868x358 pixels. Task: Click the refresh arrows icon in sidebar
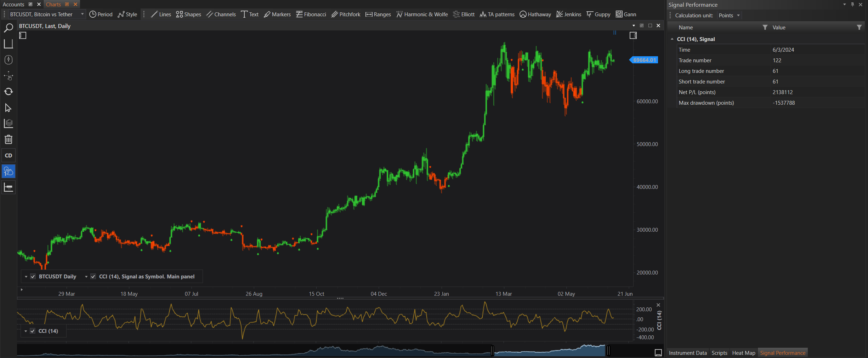click(x=8, y=92)
